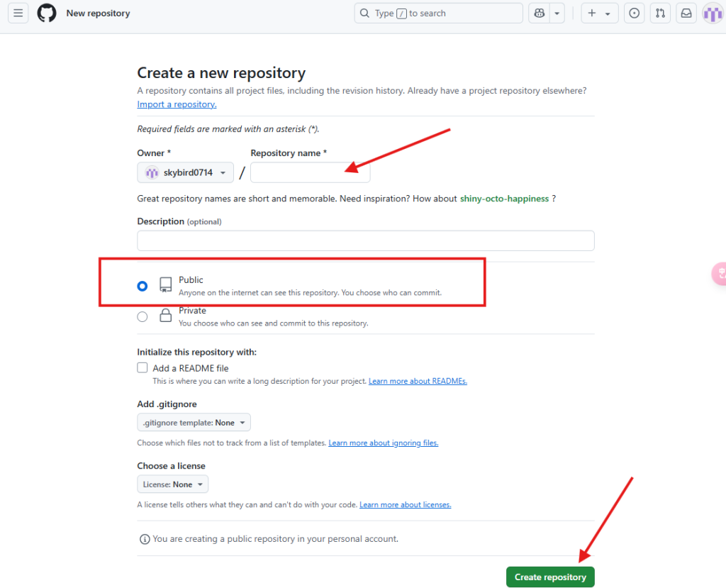The image size is (726, 588).
Task: Open the Issues icon in header
Action: point(635,13)
